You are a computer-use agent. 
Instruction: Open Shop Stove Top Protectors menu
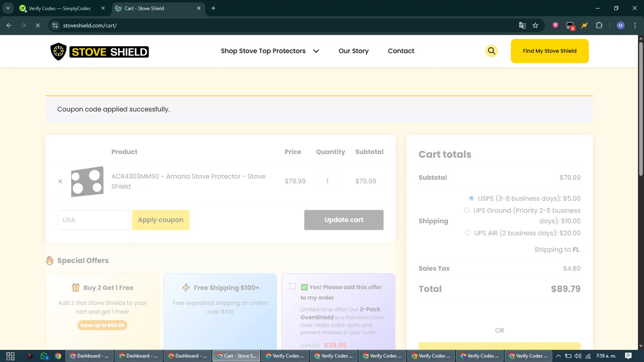[x=263, y=51]
